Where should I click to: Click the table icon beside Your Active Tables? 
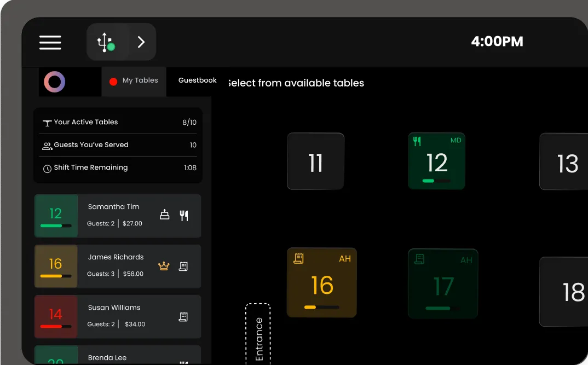click(47, 123)
